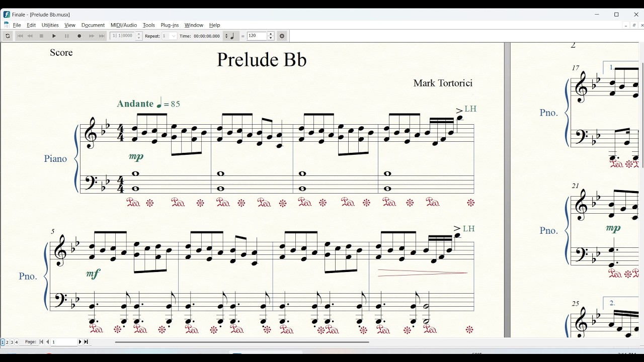Minimize the inner document window
This screenshot has height=362, width=644.
tap(626, 26)
